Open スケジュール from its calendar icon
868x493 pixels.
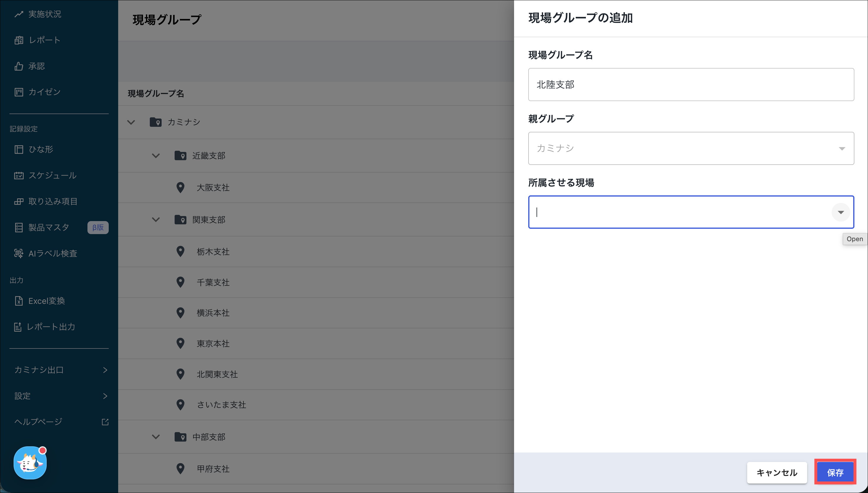pos(19,175)
